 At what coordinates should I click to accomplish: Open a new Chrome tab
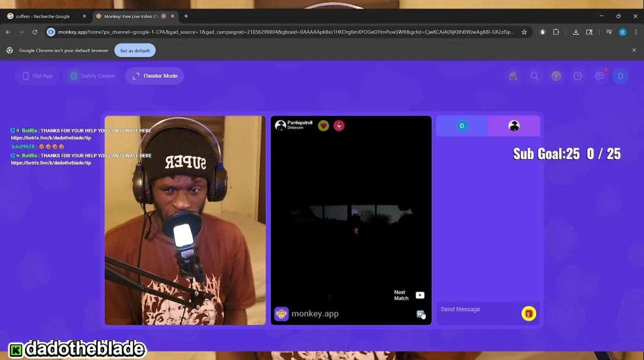coord(186,16)
